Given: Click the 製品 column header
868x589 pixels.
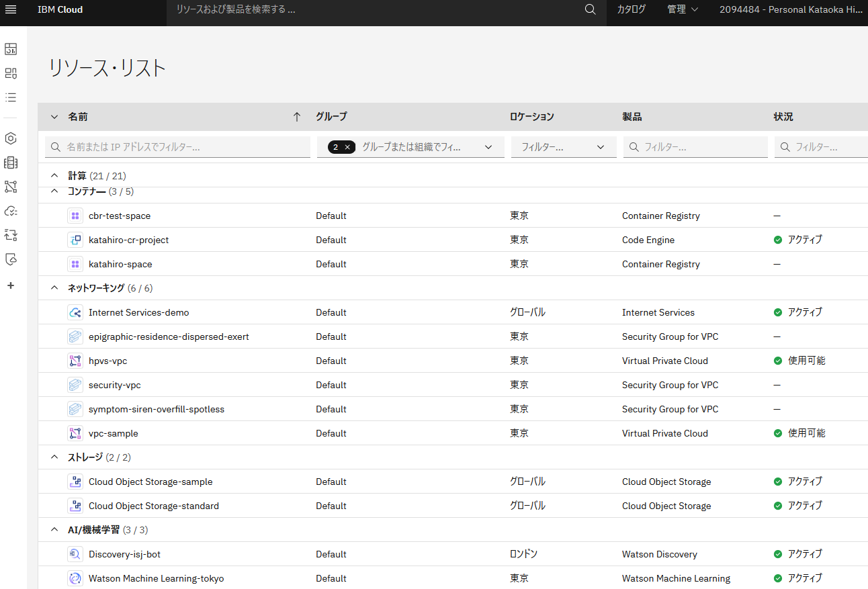Looking at the screenshot, I should (632, 117).
